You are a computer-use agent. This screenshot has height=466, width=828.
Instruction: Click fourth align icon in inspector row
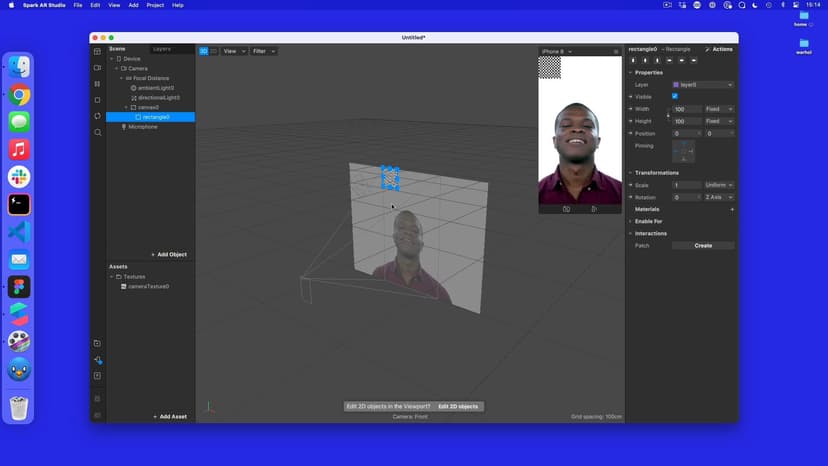670,61
